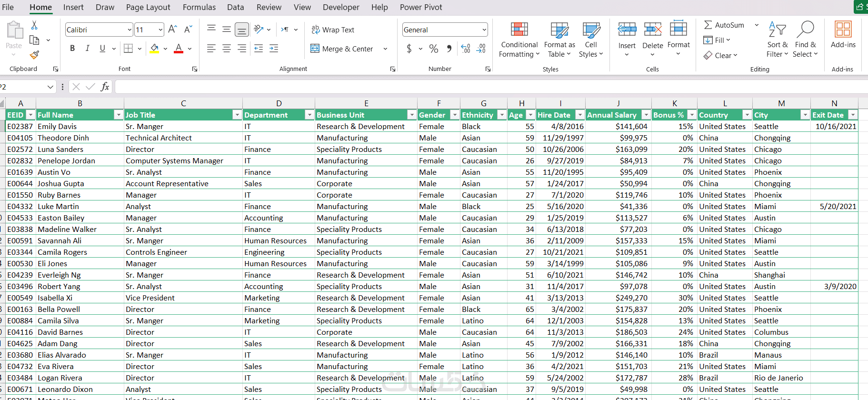
Task: Apply comma style format
Action: pos(449,49)
